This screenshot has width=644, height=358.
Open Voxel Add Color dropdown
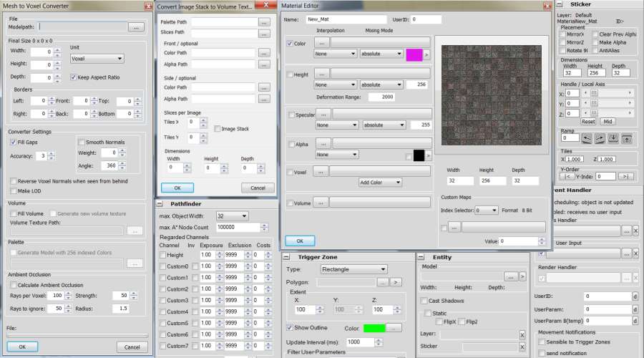tap(380, 183)
